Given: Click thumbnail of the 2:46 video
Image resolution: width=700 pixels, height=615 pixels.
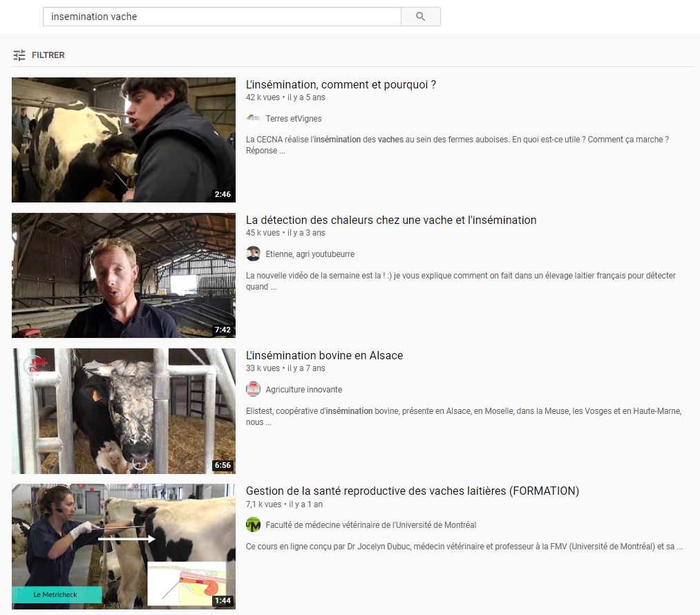Looking at the screenshot, I should (124, 140).
